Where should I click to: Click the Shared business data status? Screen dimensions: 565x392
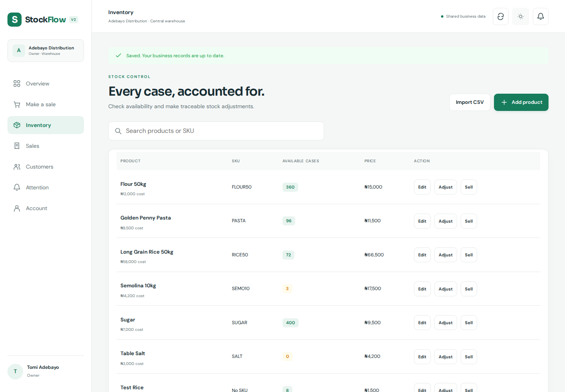click(x=463, y=16)
